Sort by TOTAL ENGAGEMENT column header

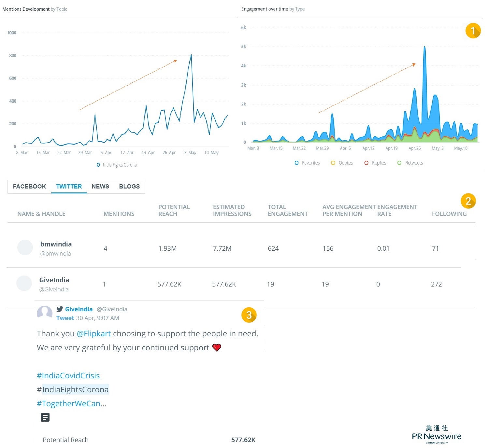point(288,210)
